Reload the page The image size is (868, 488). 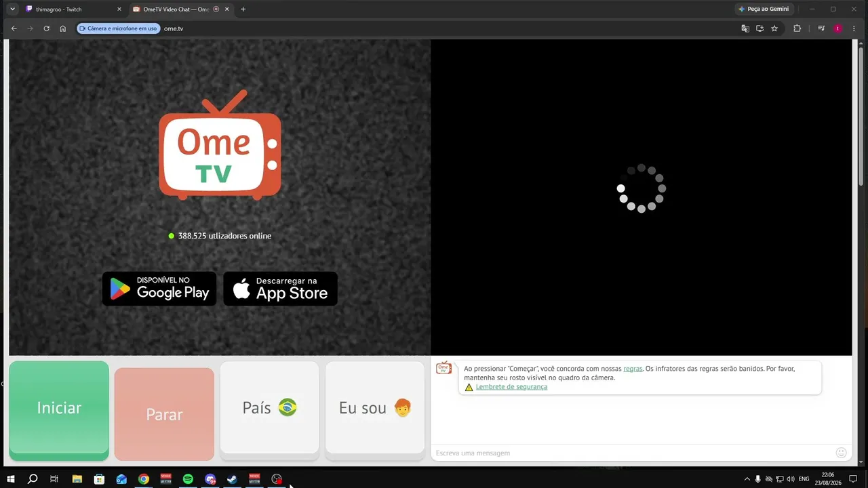coord(46,28)
